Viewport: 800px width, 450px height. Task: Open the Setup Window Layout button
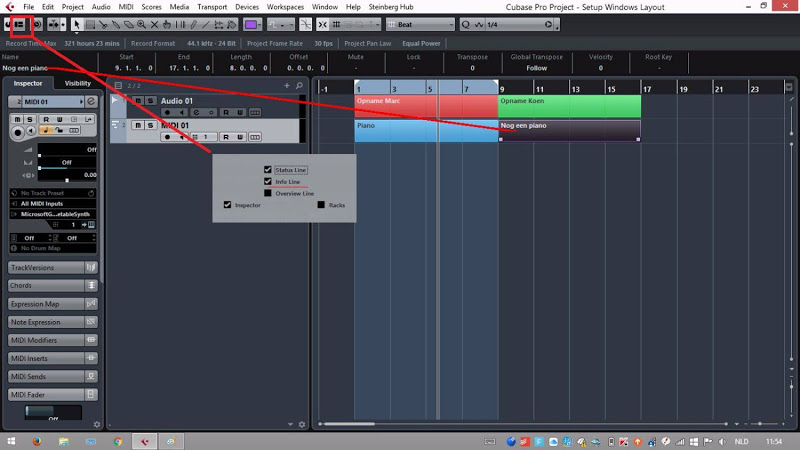tap(19, 24)
